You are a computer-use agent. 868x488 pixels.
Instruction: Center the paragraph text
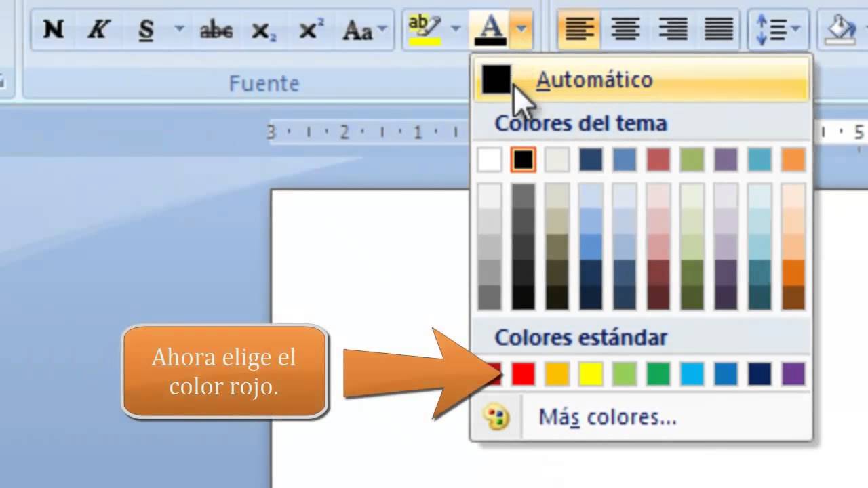pos(625,29)
